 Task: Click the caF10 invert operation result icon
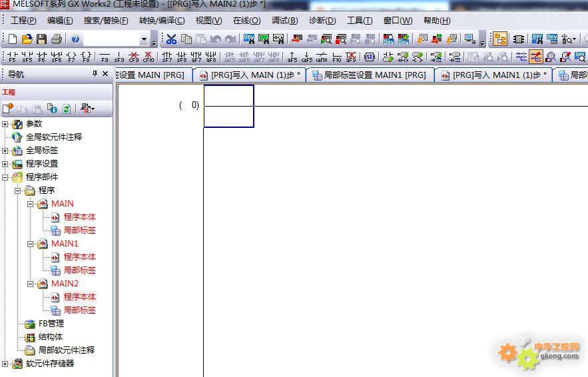(322, 57)
